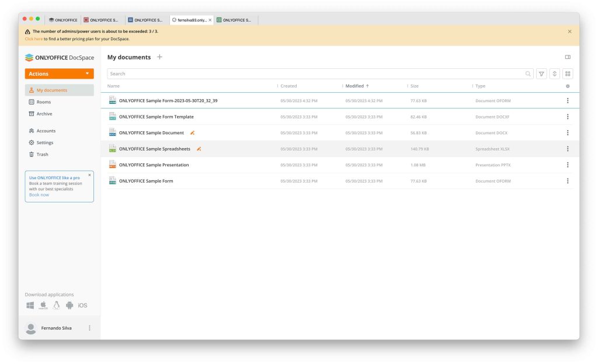598x364 pixels.
Task: Open Fernando Silva profile menu
Action: (x=89, y=328)
